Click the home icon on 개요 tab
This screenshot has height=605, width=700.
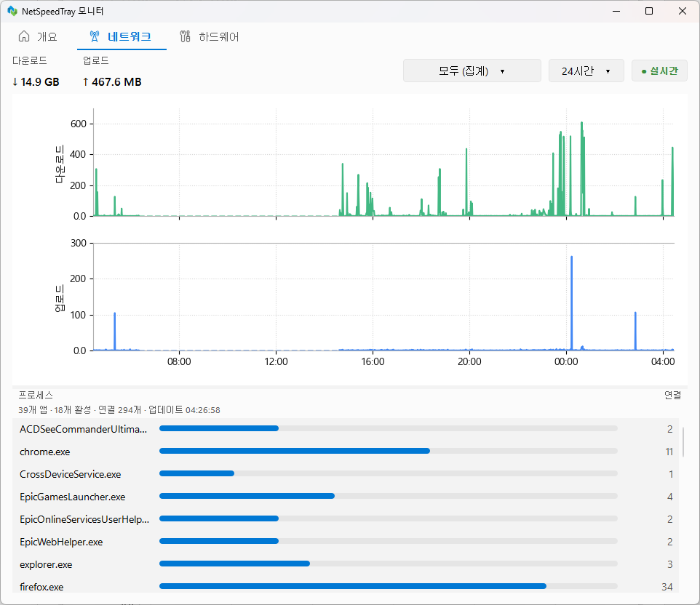[24, 36]
